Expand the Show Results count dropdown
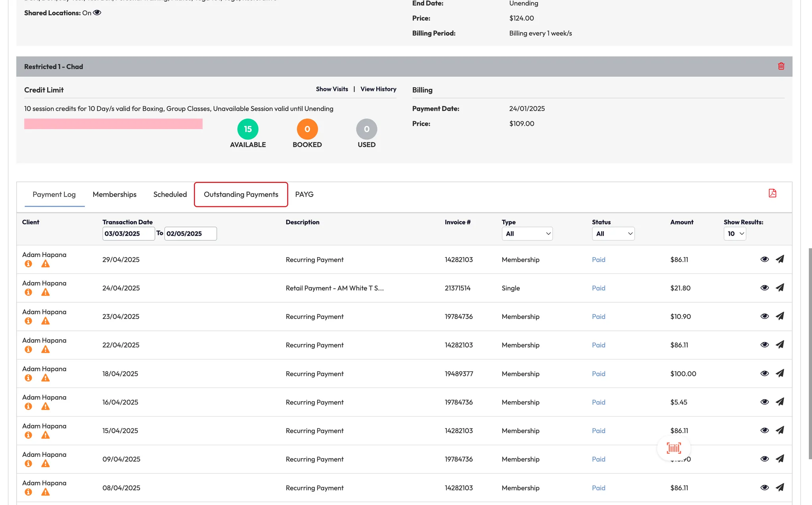The width and height of the screenshot is (812, 505). tap(735, 234)
